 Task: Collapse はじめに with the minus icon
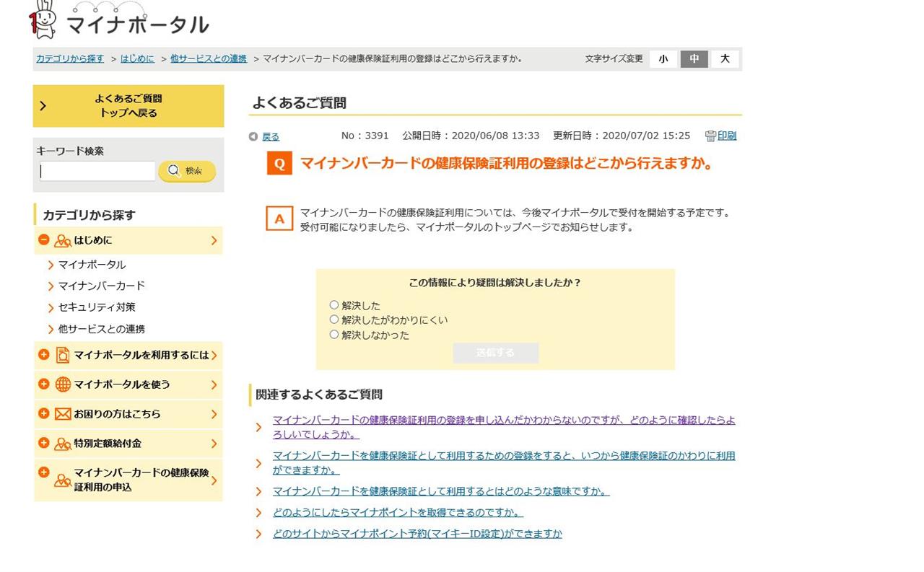point(44,240)
